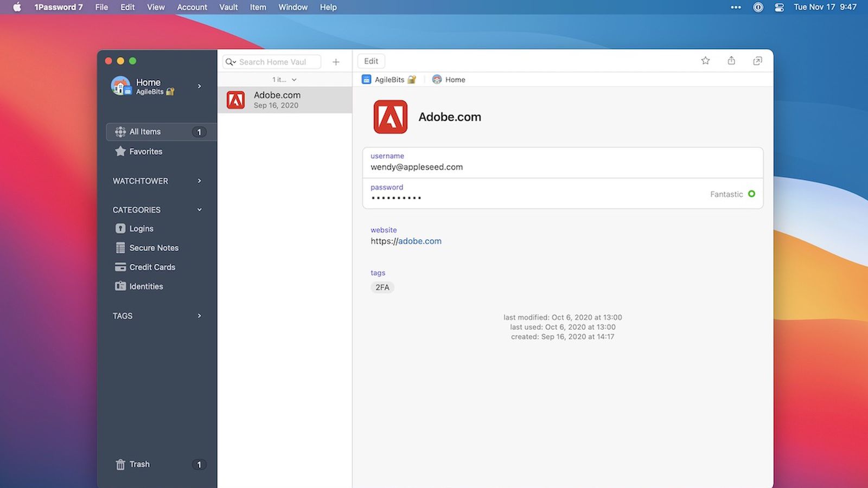Click the Adobe logo in item list
Viewport: 868px width, 488px height.
235,100
